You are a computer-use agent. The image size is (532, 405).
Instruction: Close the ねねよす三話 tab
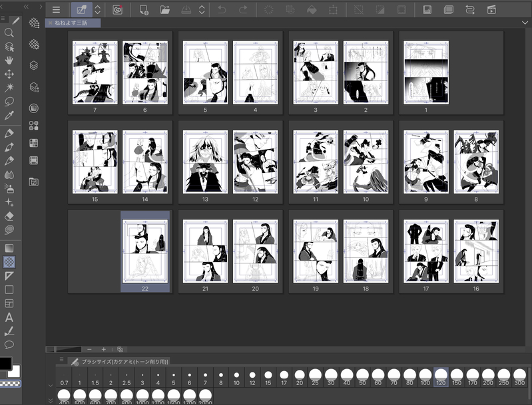click(x=50, y=23)
